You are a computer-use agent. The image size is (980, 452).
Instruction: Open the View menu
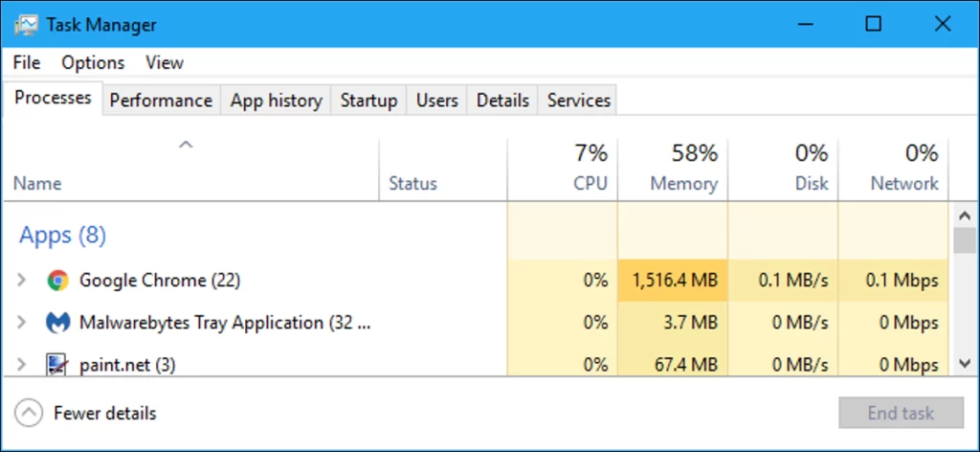pyautogui.click(x=164, y=62)
